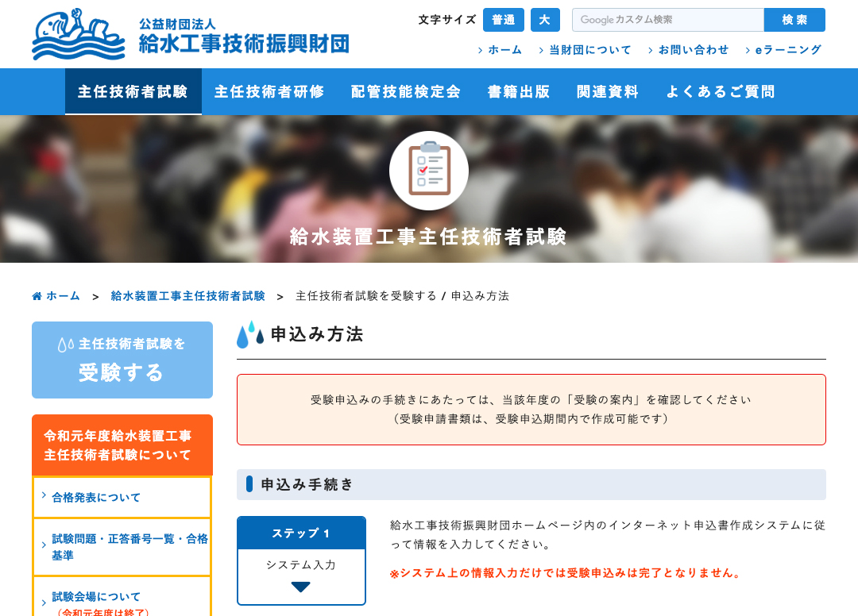Click the 受験の案内 notice box text
This screenshot has height=616, width=858.
[x=531, y=410]
